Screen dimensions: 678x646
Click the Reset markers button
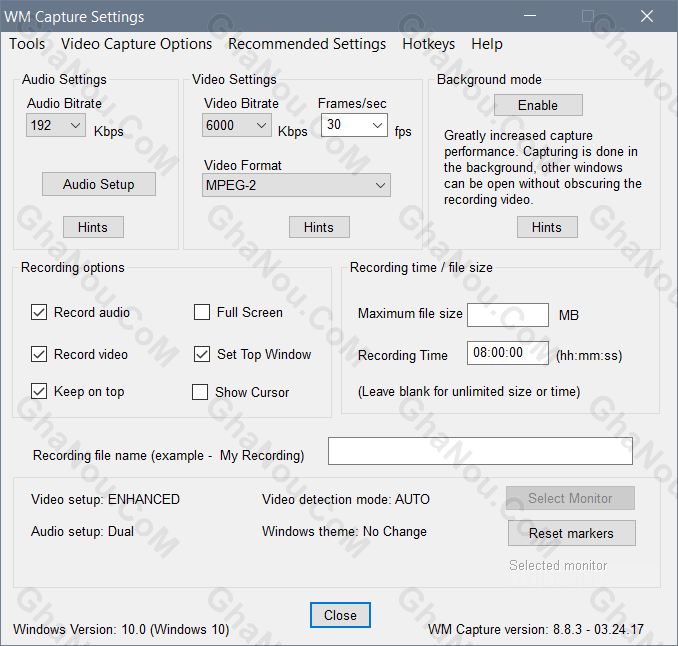[x=572, y=533]
